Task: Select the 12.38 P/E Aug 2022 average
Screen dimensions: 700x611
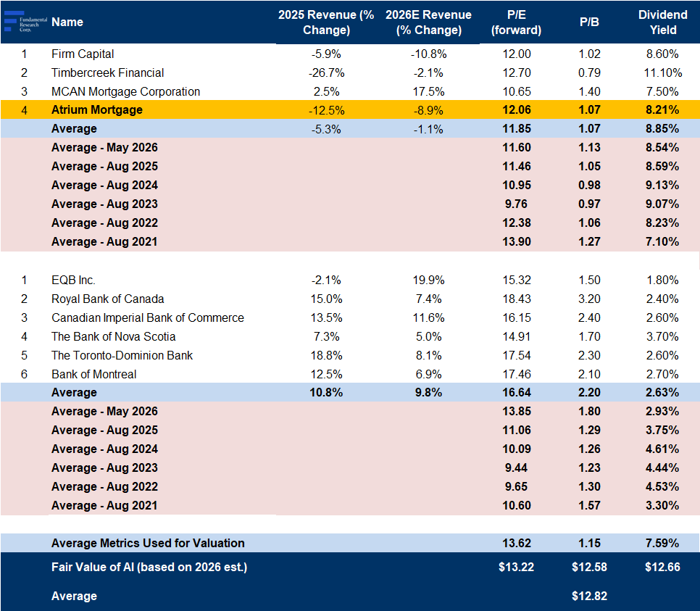Action: pos(517,223)
